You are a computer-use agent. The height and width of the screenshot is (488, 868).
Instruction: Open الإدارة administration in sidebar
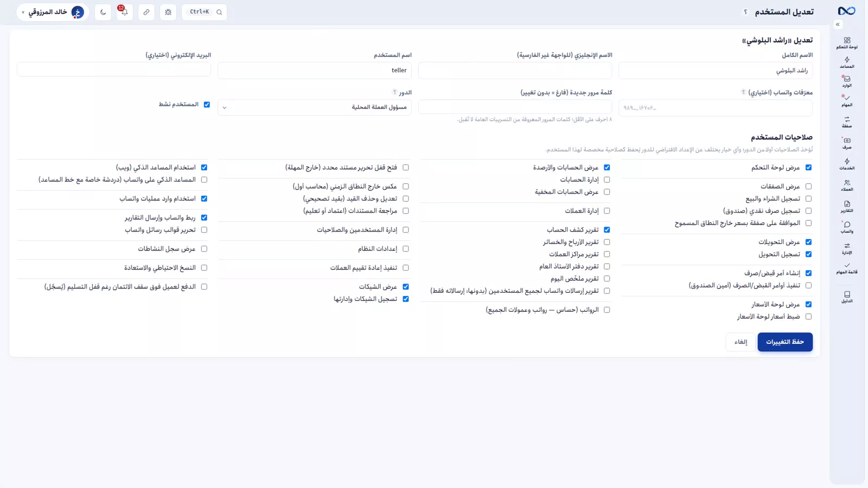[x=847, y=248]
